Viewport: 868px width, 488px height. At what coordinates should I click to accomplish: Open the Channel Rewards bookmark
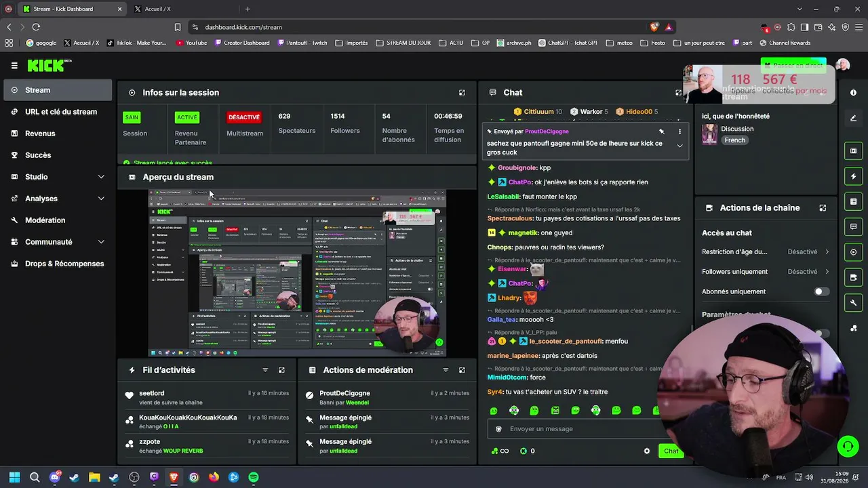pyautogui.click(x=785, y=43)
